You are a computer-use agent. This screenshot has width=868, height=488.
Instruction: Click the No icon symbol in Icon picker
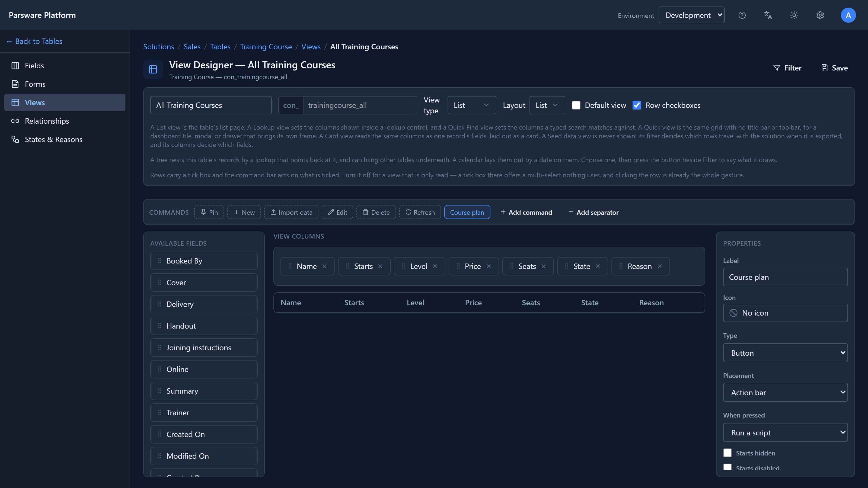tap(733, 313)
